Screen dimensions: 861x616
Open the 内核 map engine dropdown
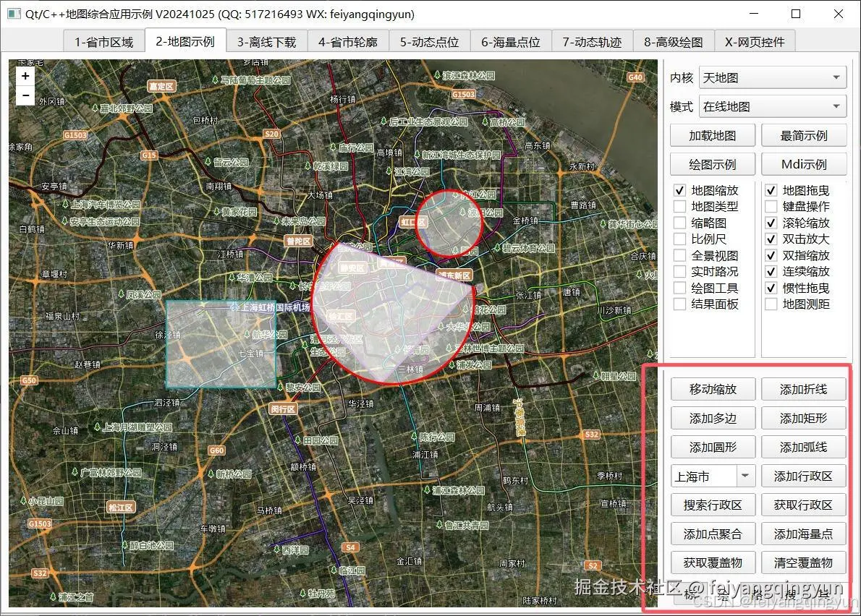tap(772, 77)
